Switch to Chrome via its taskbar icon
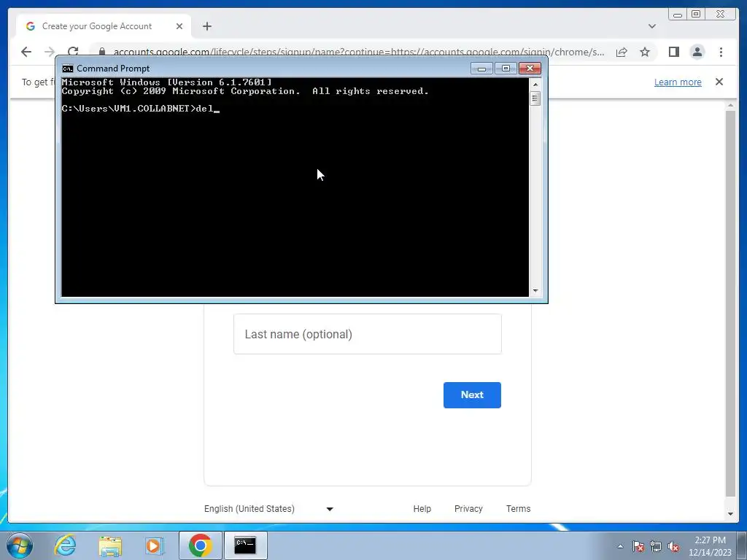Viewport: 747px width, 560px height. tap(200, 545)
